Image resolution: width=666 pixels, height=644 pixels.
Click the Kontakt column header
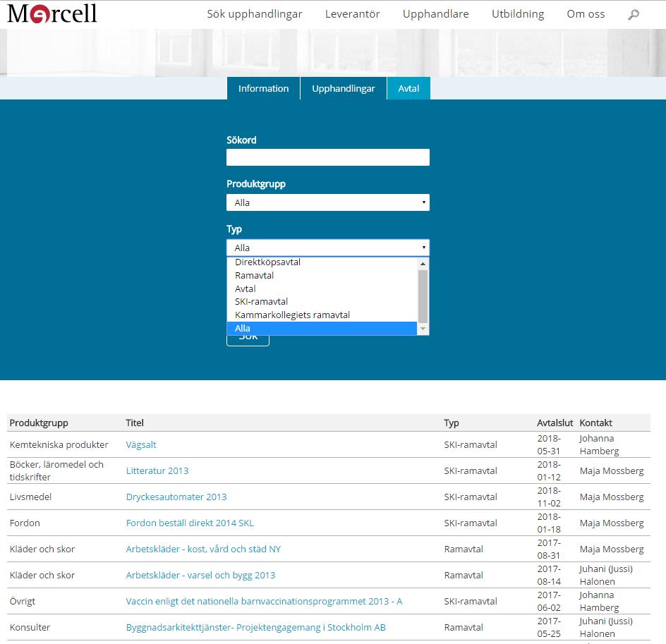point(596,423)
